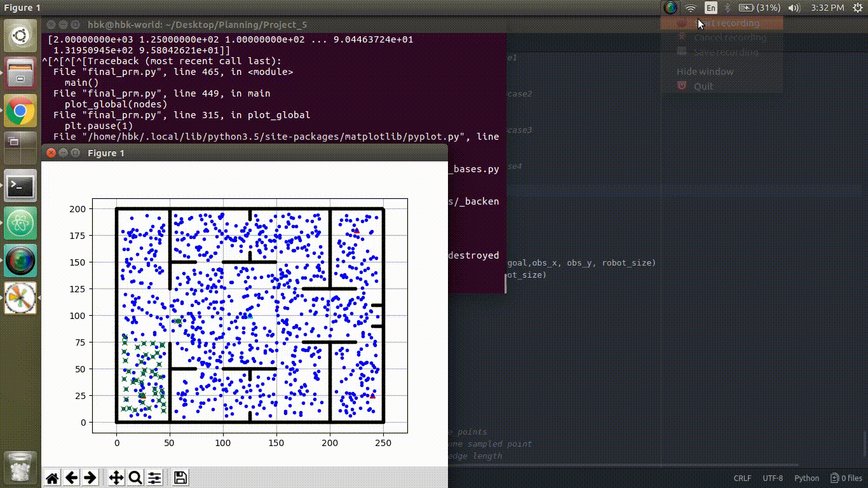The height and width of the screenshot is (488, 868).
Task: Click the 'edge length' comment in Atom
Action: [x=475, y=456]
